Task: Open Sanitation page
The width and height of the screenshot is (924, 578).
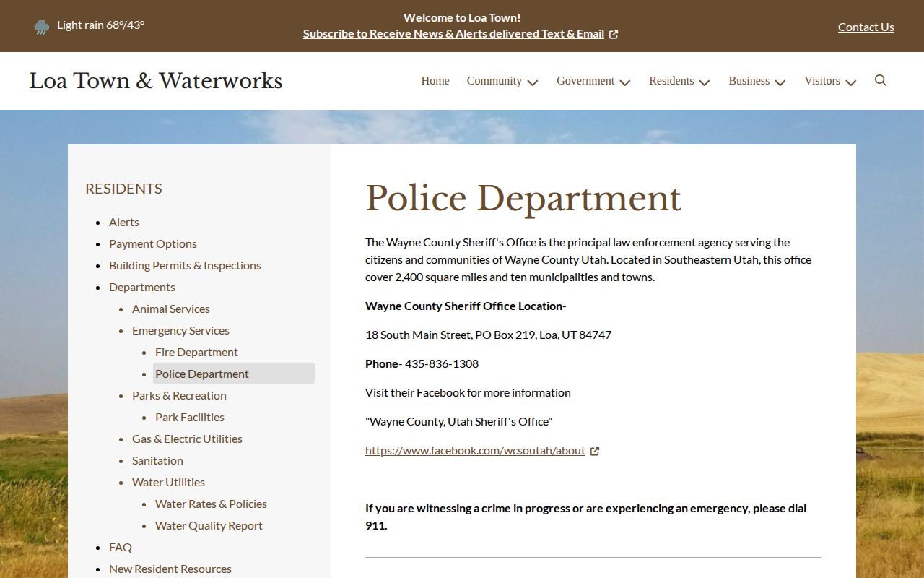Action: coord(157,460)
